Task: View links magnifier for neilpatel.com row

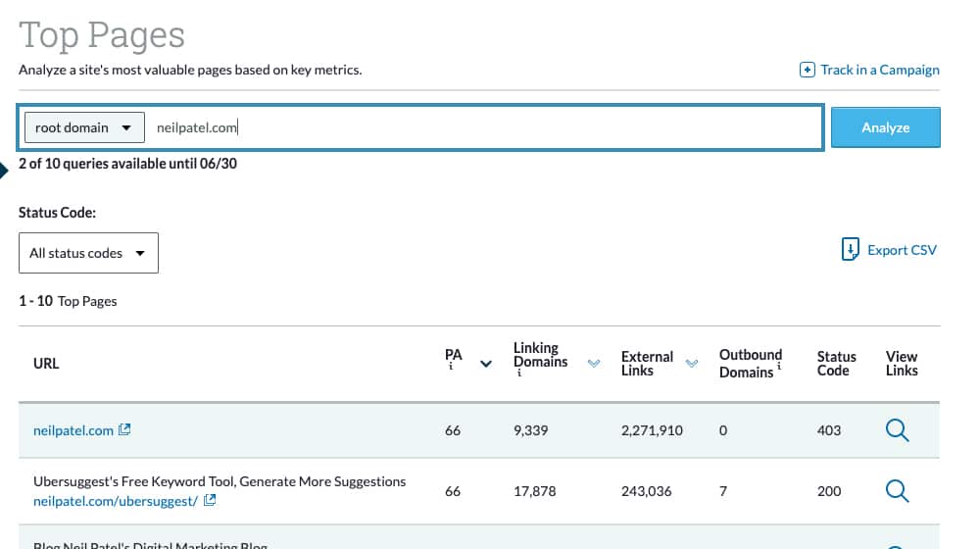Action: click(897, 430)
